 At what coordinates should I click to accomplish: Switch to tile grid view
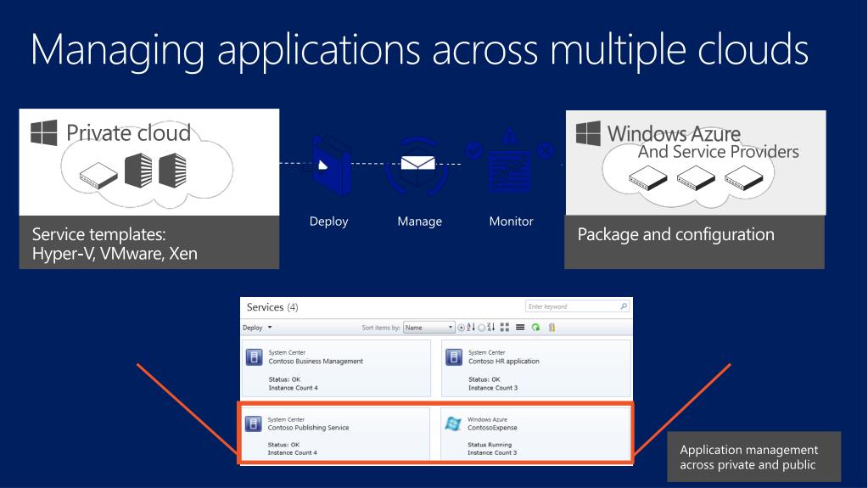tap(504, 328)
